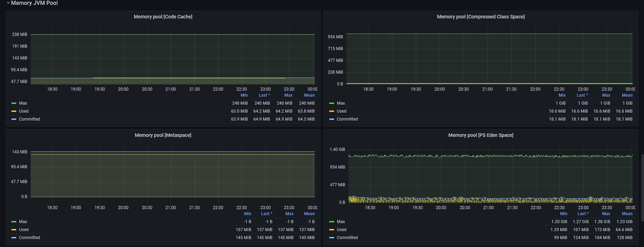Click 64.6 MiB Used Mean in PS Eden Space
Screen dimensions: 644x247
click(x=624, y=230)
